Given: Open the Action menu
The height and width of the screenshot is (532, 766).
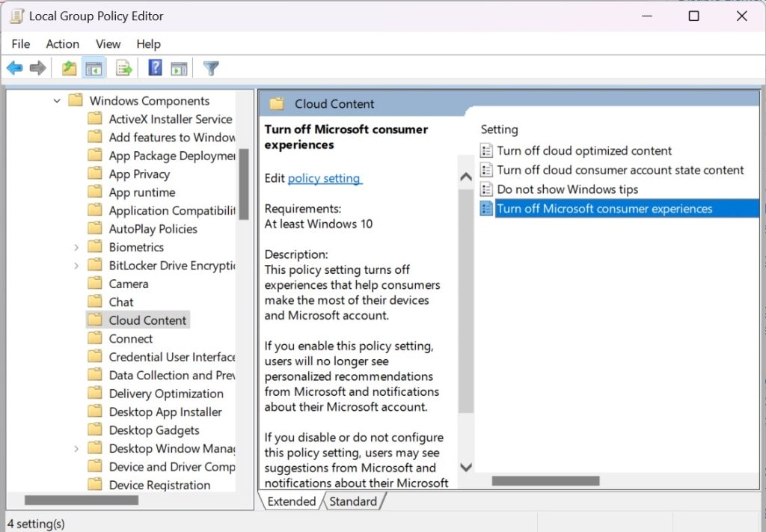Looking at the screenshot, I should pyautogui.click(x=62, y=43).
